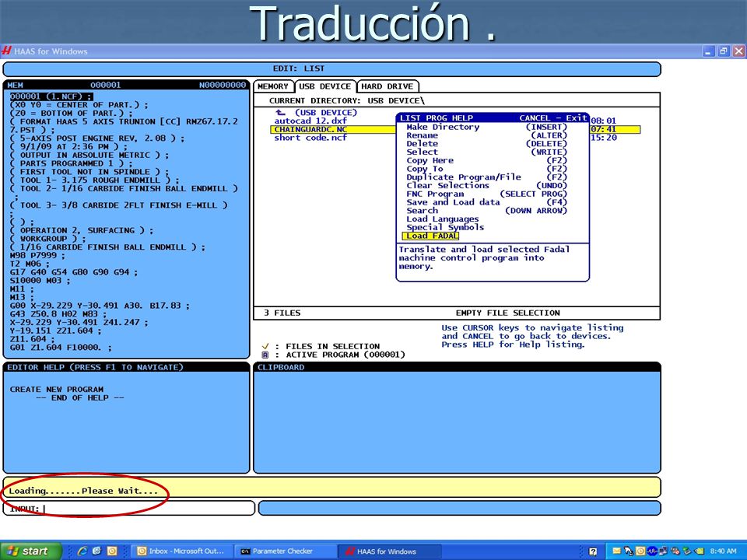Click the blue waveform tray icon
The height and width of the screenshot is (560, 747).
(x=652, y=551)
